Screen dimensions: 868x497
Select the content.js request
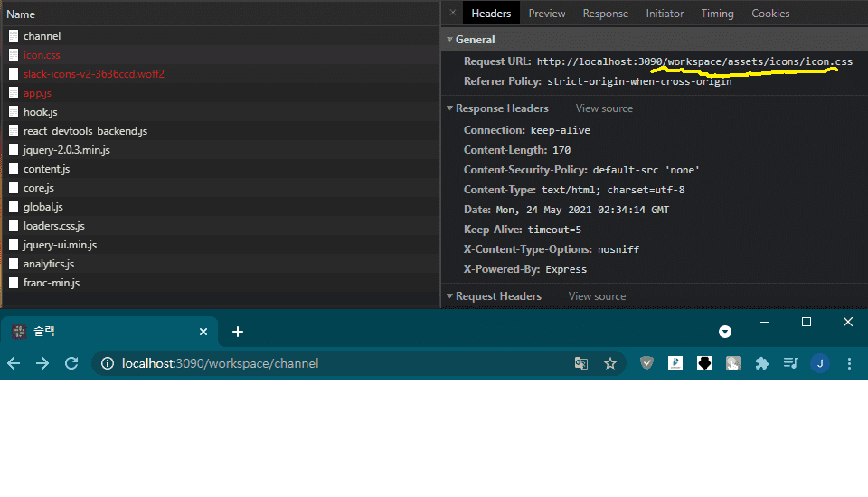(x=221, y=169)
